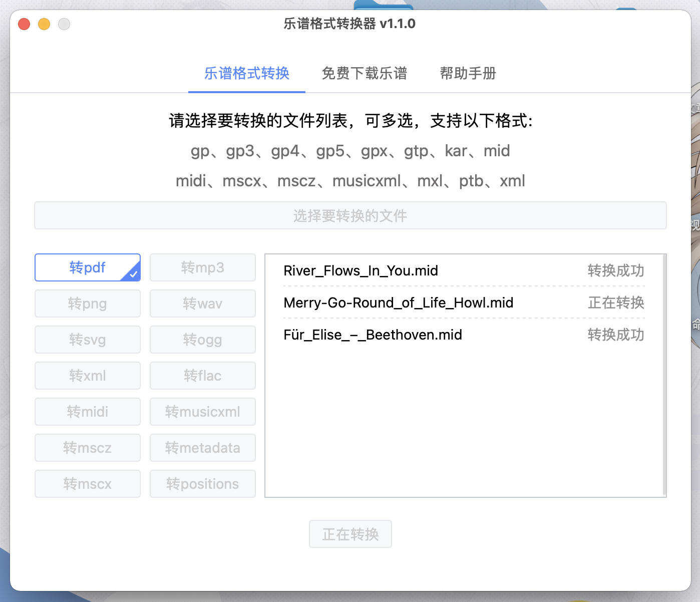Enable 转midi output format
Image resolution: width=700 pixels, height=602 pixels.
tap(87, 412)
